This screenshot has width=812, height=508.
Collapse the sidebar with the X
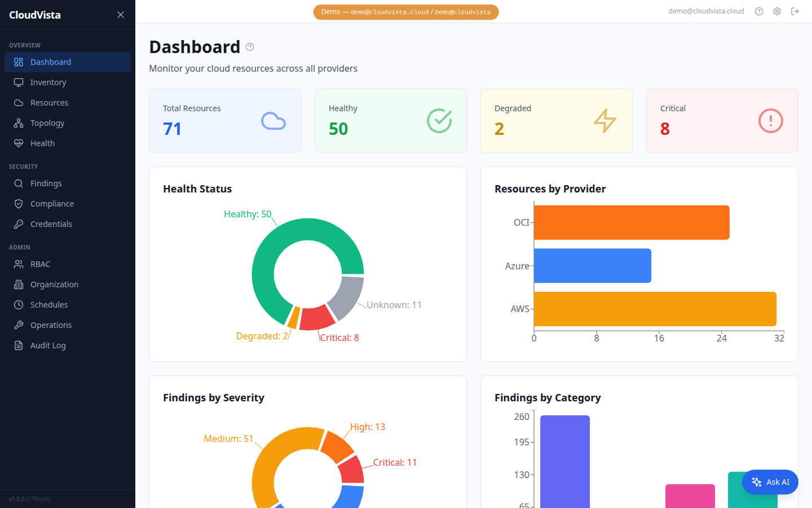pos(120,15)
